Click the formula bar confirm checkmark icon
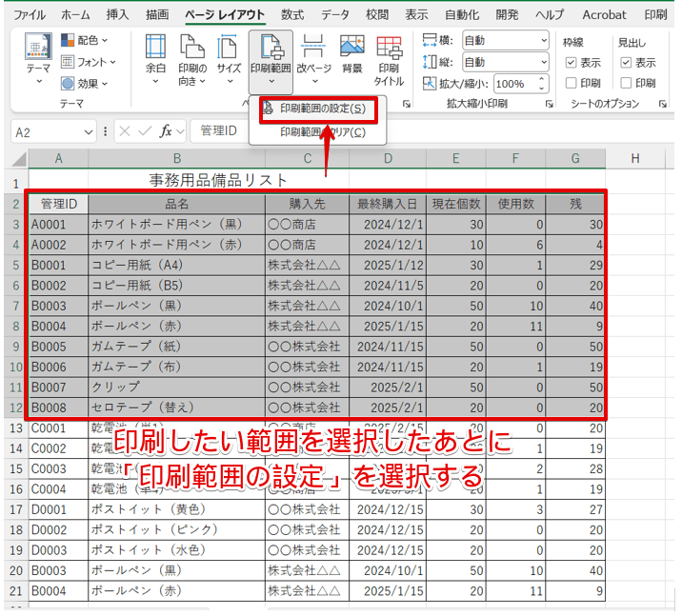Image resolution: width=682 pixels, height=616 pixels. click(145, 130)
